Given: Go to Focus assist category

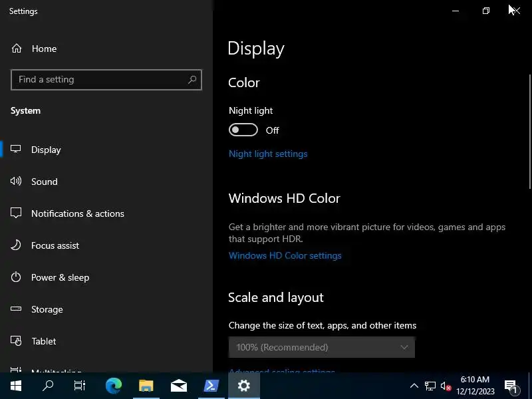Looking at the screenshot, I should pos(106,245).
